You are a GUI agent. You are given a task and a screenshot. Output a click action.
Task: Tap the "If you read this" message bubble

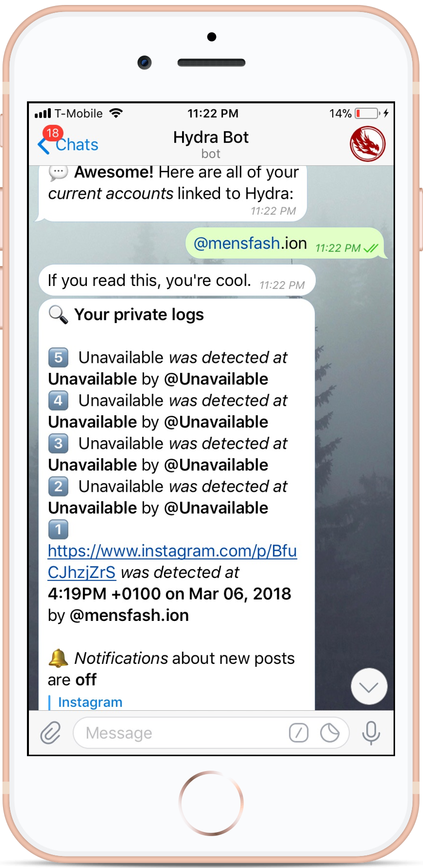pyautogui.click(x=177, y=281)
